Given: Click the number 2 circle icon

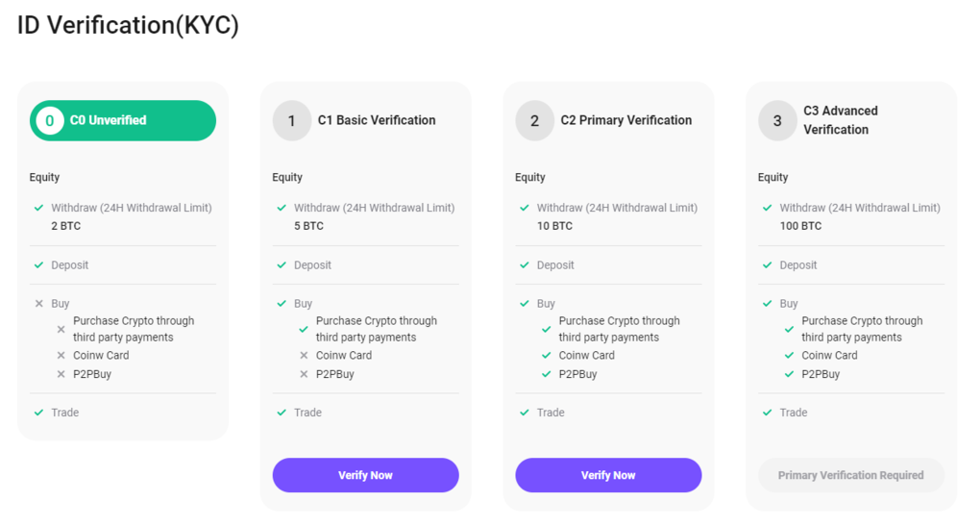Looking at the screenshot, I should 535,121.
